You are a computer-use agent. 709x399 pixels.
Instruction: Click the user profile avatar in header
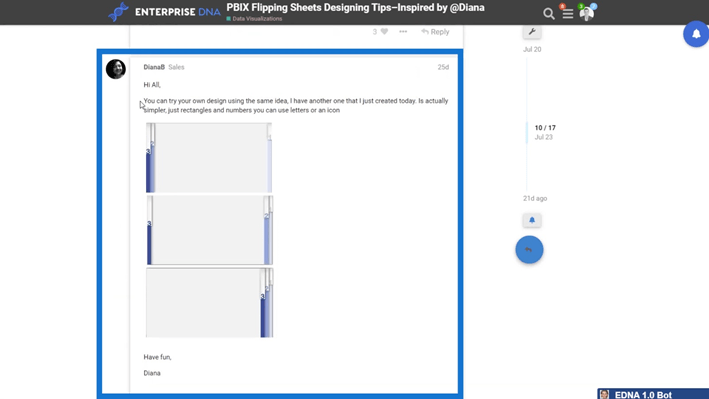pos(586,14)
